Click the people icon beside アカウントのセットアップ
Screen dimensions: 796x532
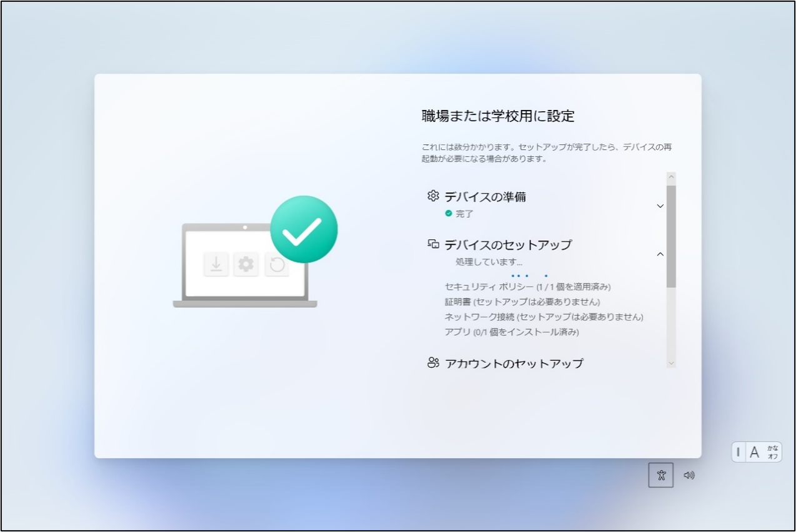433,362
